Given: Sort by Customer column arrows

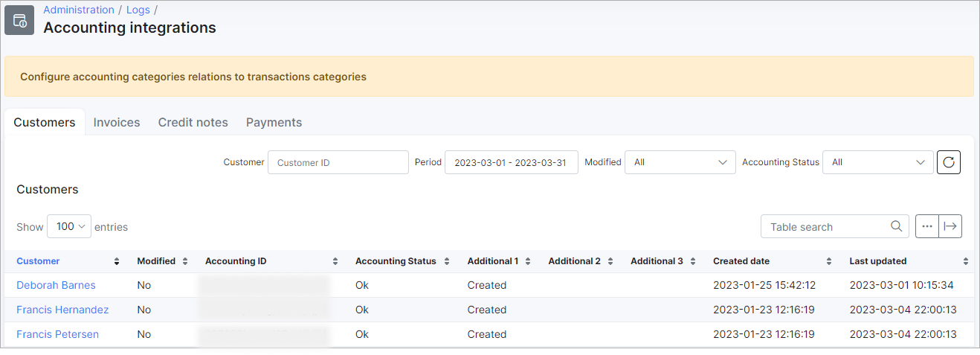Looking at the screenshot, I should tap(117, 261).
